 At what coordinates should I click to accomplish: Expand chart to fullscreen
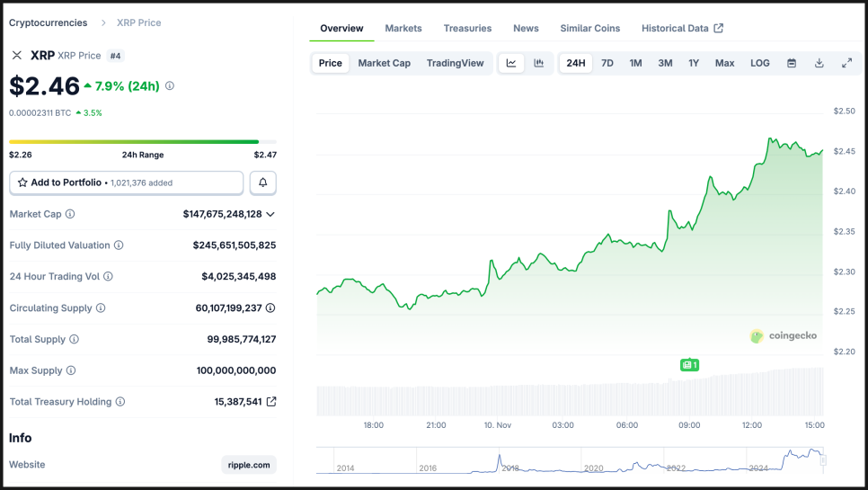(x=846, y=63)
